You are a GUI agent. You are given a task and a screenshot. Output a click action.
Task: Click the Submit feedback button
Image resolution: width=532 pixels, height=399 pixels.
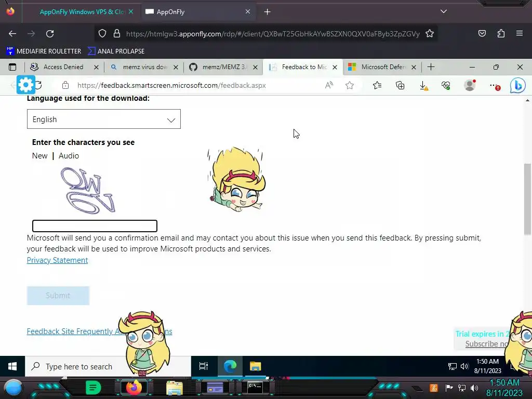[x=58, y=296]
